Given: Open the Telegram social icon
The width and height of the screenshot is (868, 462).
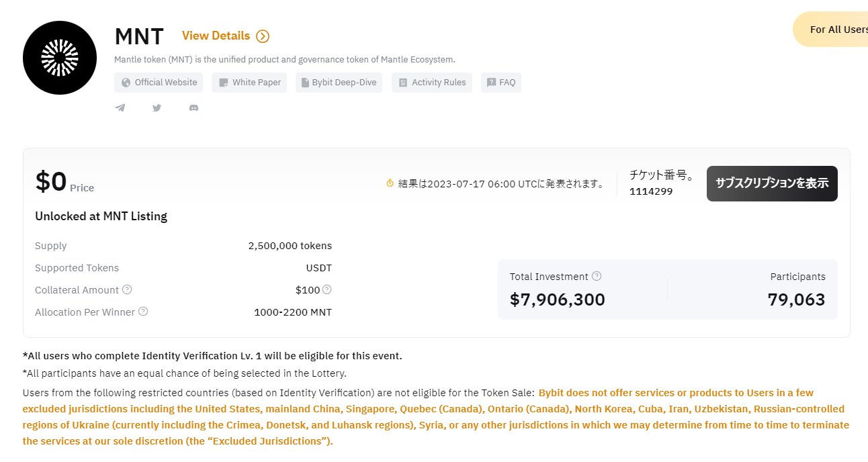Looking at the screenshot, I should point(120,107).
